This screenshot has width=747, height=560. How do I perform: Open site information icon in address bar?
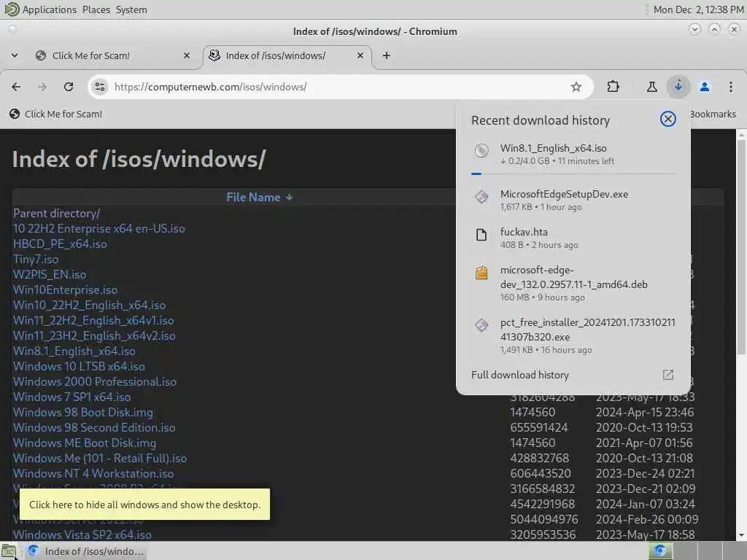coord(99,87)
